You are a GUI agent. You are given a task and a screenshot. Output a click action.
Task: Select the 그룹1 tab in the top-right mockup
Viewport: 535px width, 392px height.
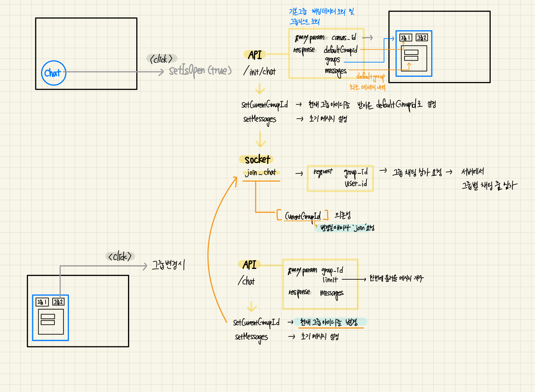[406, 38]
